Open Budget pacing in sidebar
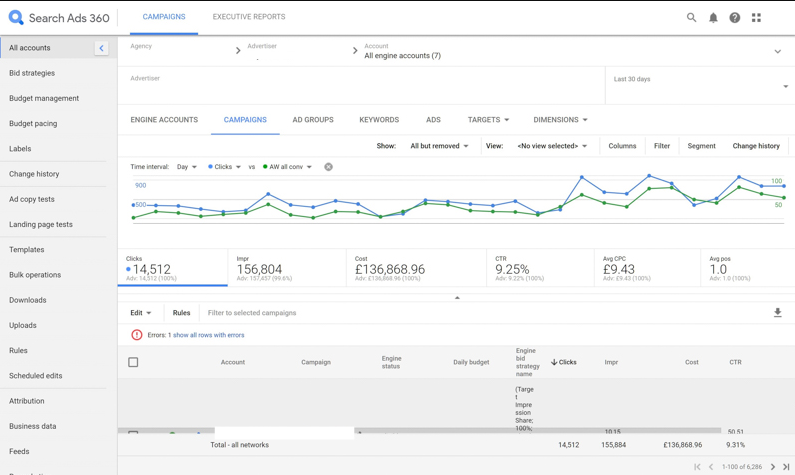Viewport: 795px width, 475px height. [x=33, y=124]
